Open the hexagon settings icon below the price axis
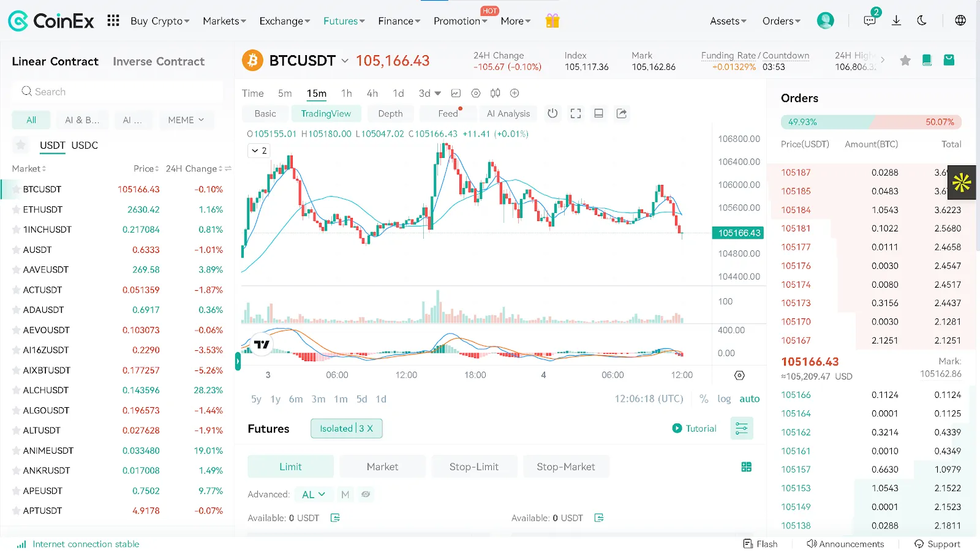Image resolution: width=980 pixels, height=551 pixels. pos(739,375)
